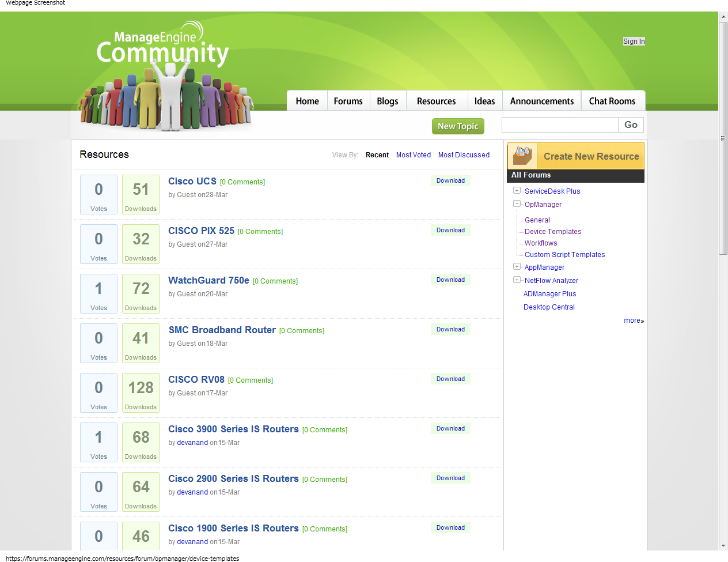Start a New Topic
This screenshot has width=728, height=562.
[458, 126]
